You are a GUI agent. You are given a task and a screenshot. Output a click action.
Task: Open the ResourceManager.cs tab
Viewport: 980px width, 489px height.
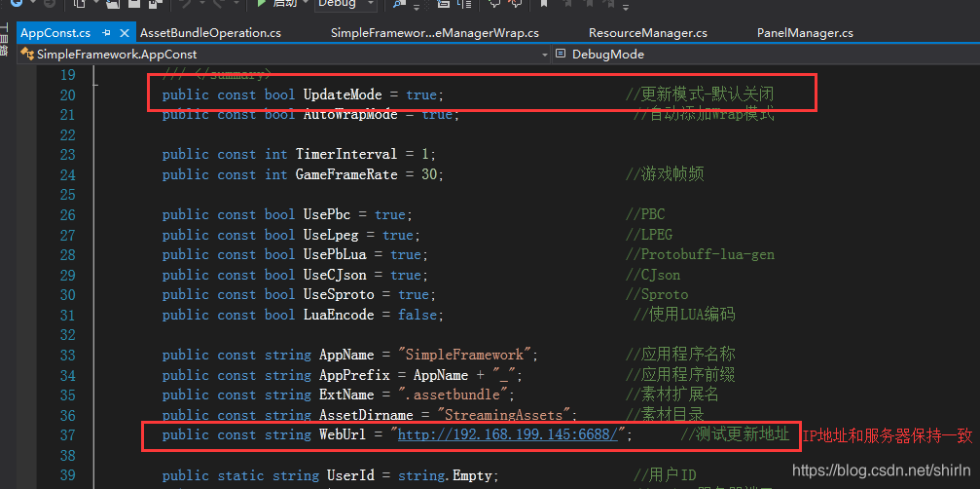tap(648, 33)
